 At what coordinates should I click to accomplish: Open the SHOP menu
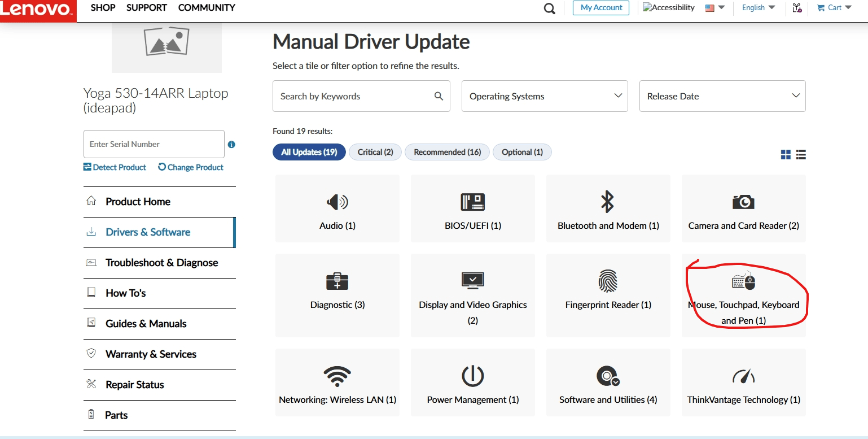tap(103, 8)
